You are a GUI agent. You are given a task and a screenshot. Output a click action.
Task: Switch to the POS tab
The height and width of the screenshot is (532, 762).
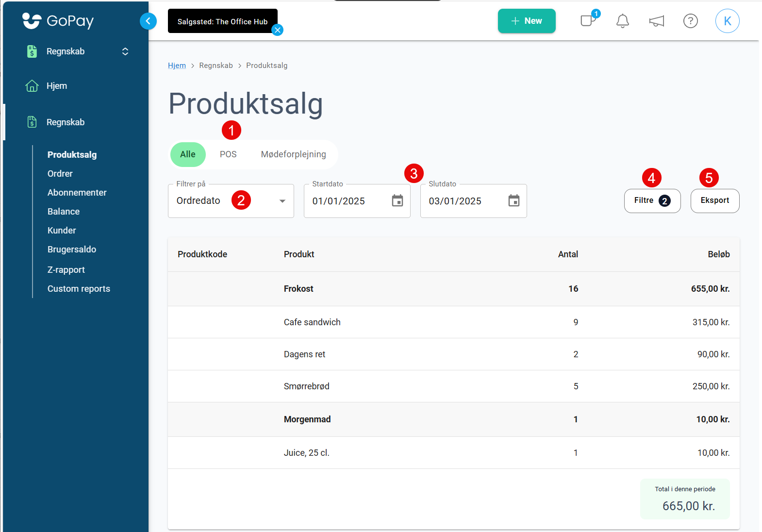click(x=228, y=154)
